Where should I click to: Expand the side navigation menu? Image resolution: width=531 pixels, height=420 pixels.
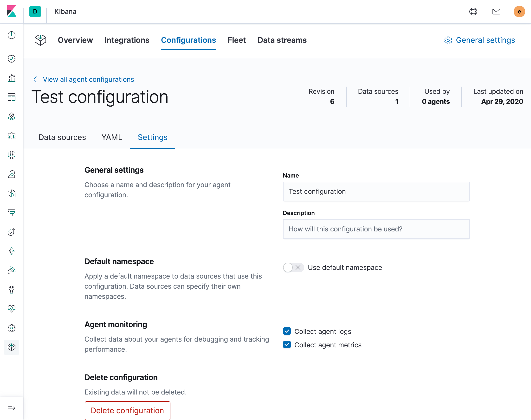(12, 408)
